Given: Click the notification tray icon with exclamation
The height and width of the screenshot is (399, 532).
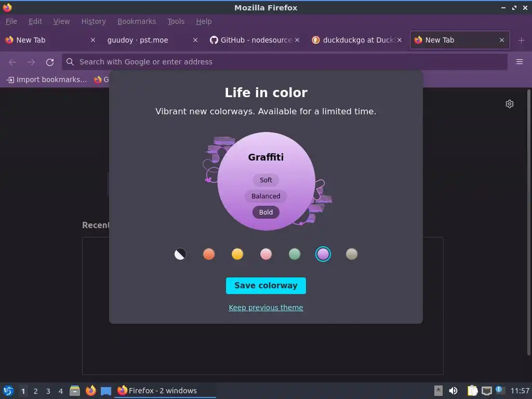Looking at the screenshot, I should [500, 390].
